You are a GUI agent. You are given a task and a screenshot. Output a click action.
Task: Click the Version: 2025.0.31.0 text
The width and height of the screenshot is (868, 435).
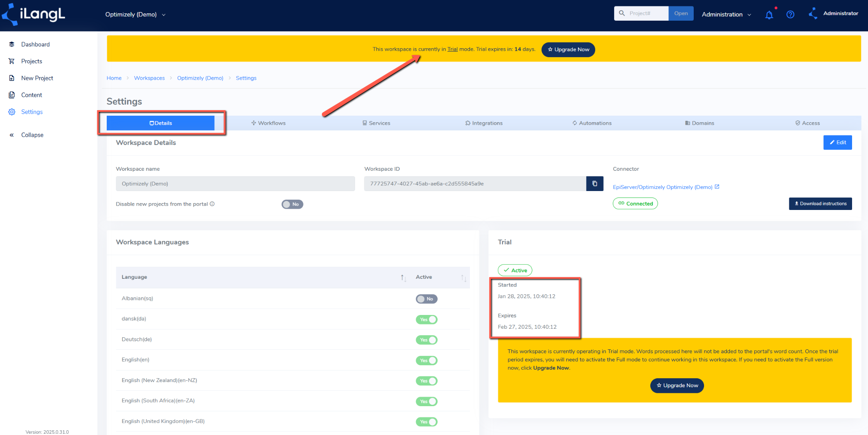tap(47, 432)
